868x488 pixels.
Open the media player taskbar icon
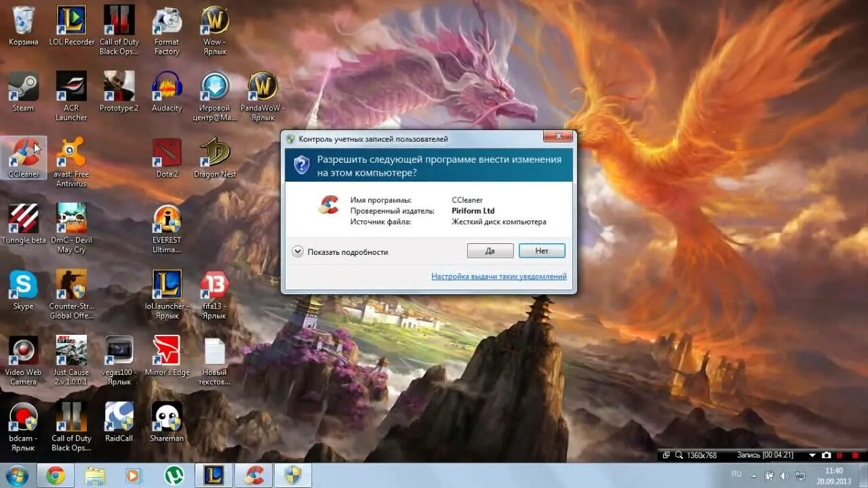(x=133, y=476)
